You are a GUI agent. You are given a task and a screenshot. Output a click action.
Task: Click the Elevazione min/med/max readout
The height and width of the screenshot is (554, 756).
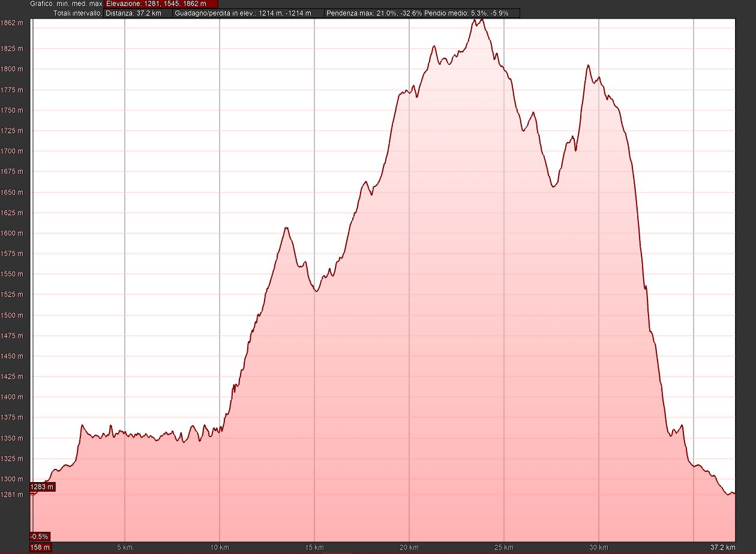160,4
